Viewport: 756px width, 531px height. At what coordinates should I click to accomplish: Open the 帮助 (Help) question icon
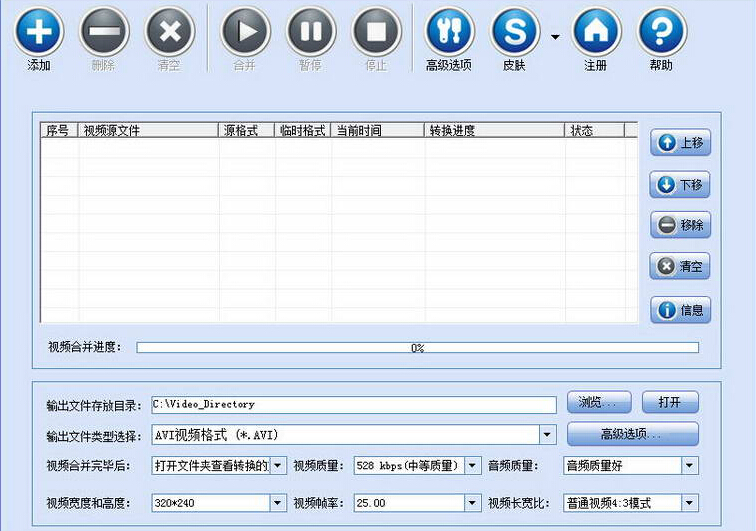click(662, 31)
